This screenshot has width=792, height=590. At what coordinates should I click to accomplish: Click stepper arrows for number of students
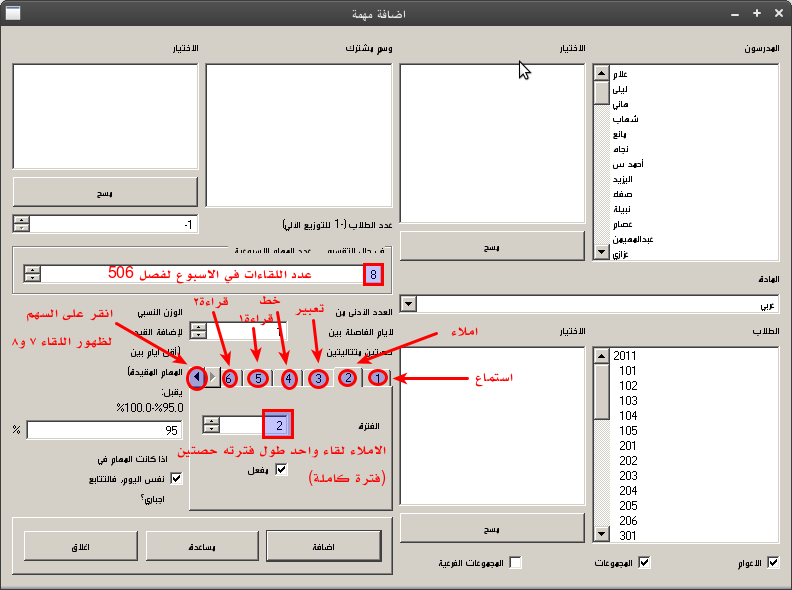coord(21,224)
